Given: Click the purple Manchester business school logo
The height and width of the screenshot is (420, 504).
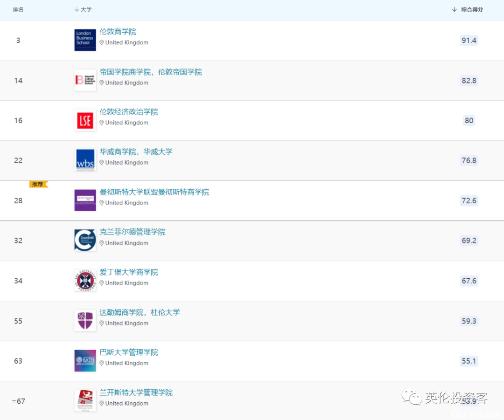Looking at the screenshot, I should pyautogui.click(x=85, y=200).
